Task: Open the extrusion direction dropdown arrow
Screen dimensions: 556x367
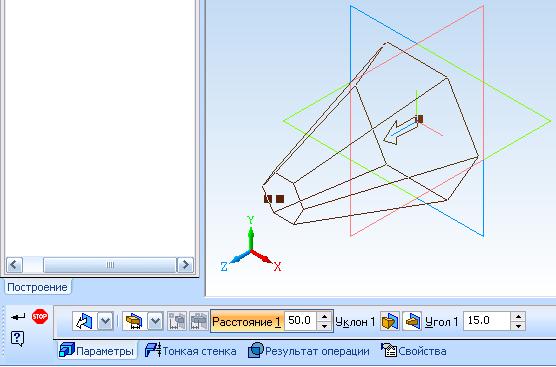Action: pos(105,321)
